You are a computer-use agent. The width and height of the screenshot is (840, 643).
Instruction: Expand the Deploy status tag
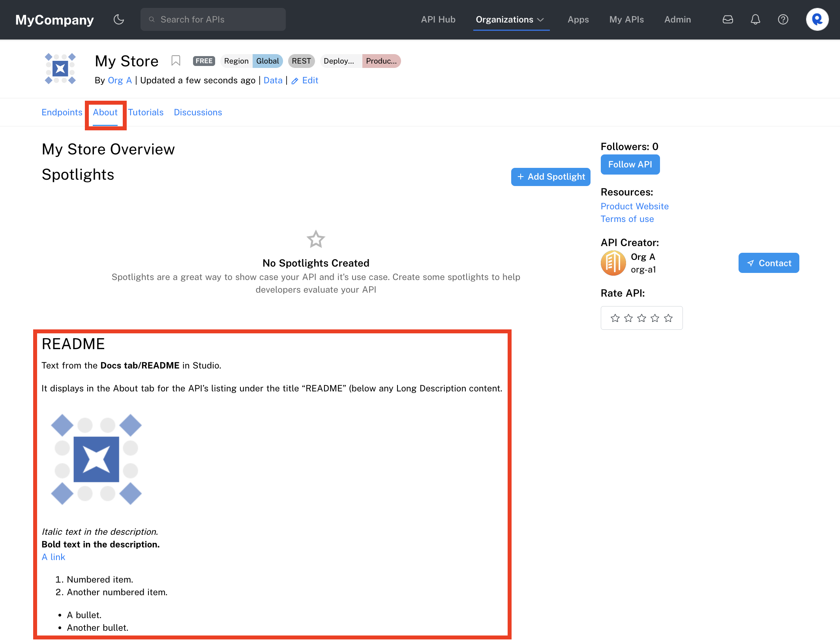(339, 61)
